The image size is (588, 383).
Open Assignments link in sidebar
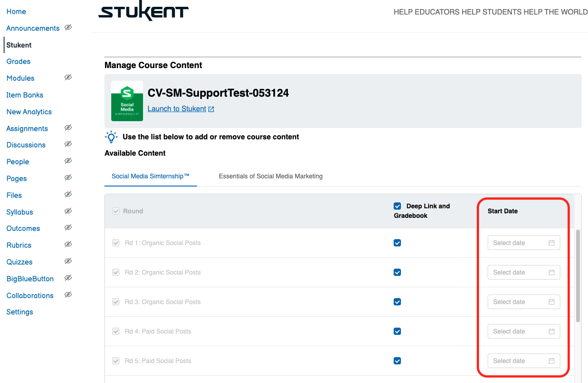(27, 128)
